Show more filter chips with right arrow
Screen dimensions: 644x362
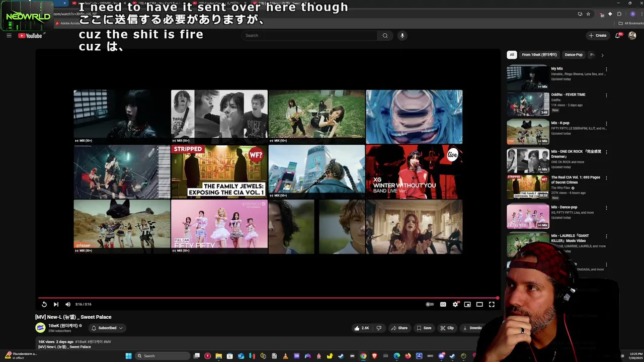point(602,55)
